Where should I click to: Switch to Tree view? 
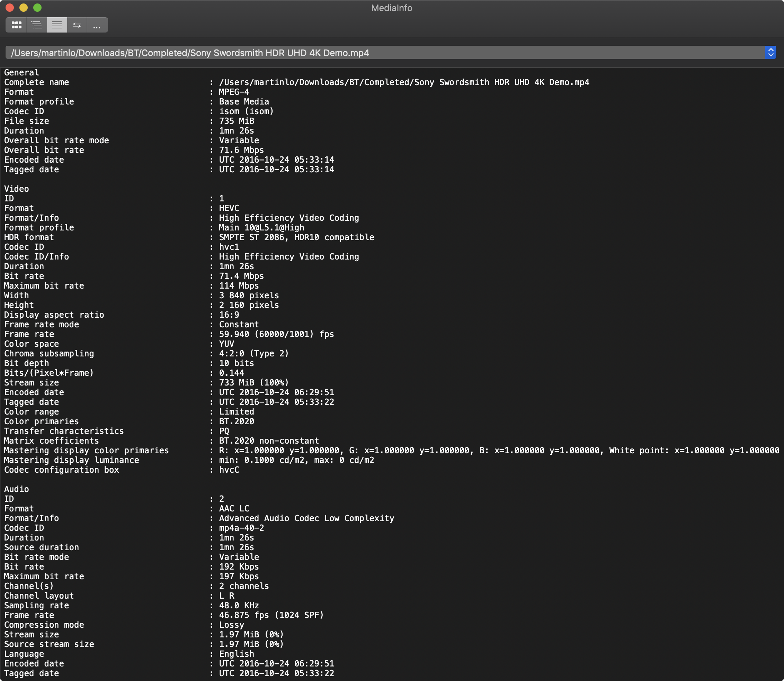pyautogui.click(x=37, y=25)
